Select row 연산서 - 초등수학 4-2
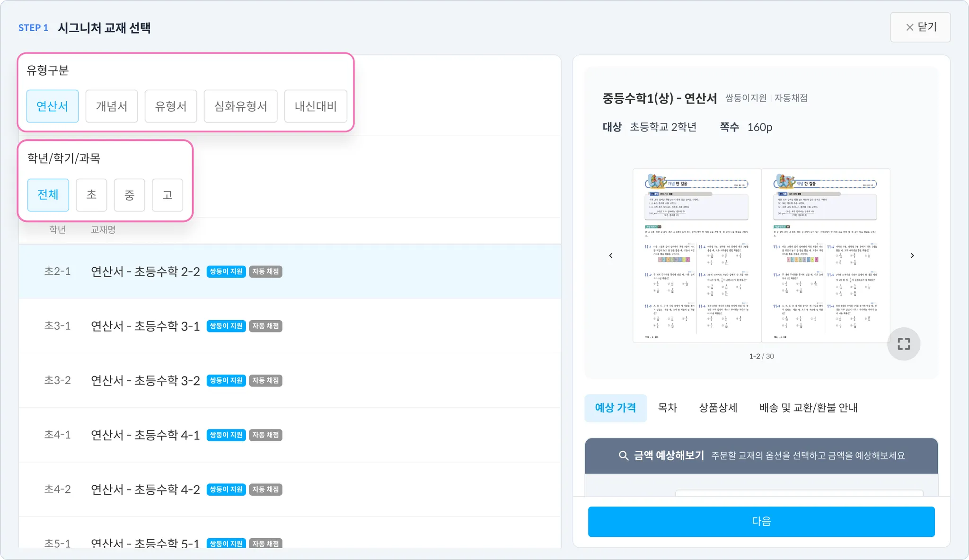Image resolution: width=969 pixels, height=560 pixels. (145, 489)
